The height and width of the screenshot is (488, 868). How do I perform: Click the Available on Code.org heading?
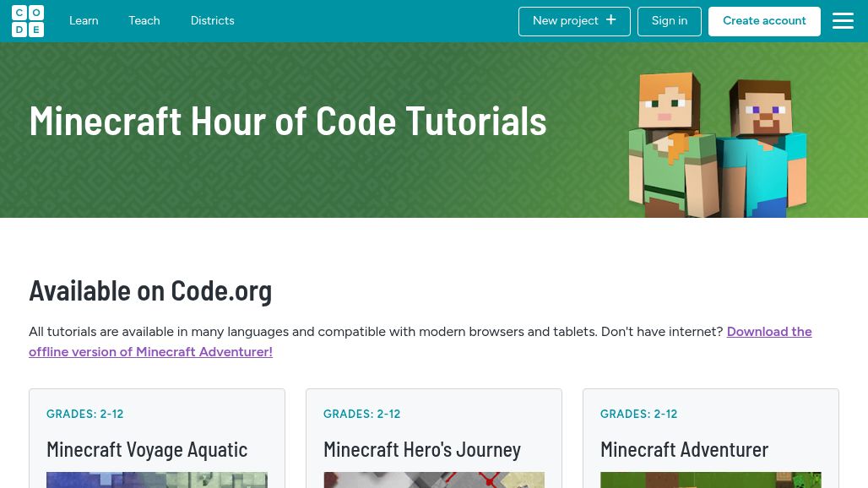[150, 290]
